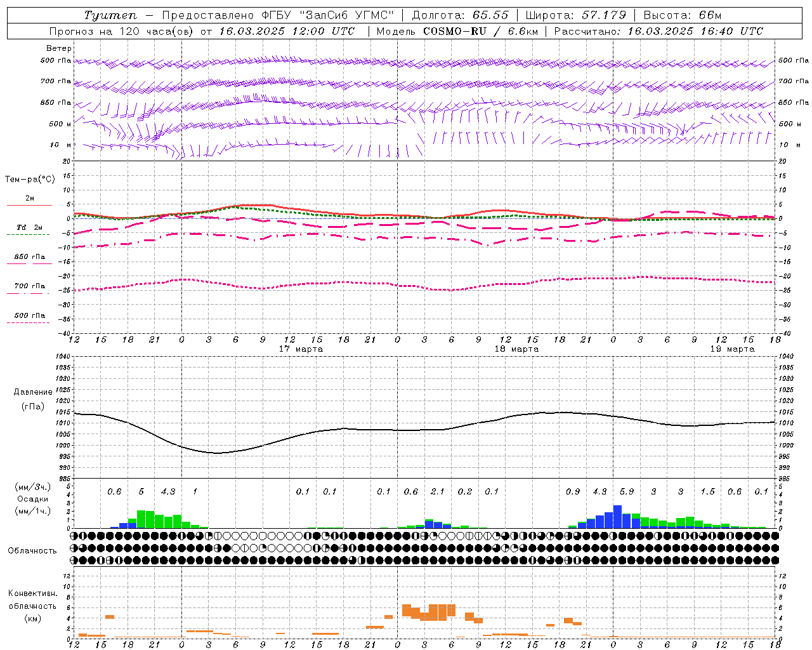Viewport: 812px width, 650px height.
Task: Click the "1.5" precipitation value
Action: click(x=707, y=491)
